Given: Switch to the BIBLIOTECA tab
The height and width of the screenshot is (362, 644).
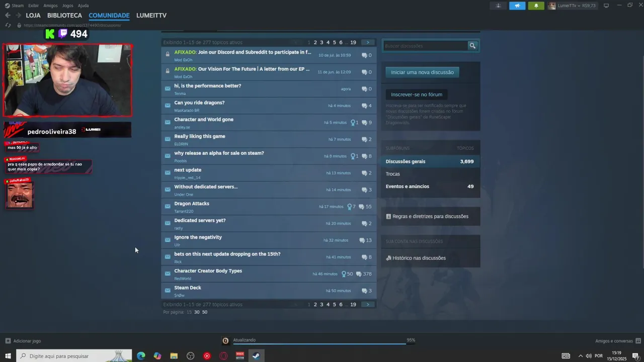Looking at the screenshot, I should (64, 16).
